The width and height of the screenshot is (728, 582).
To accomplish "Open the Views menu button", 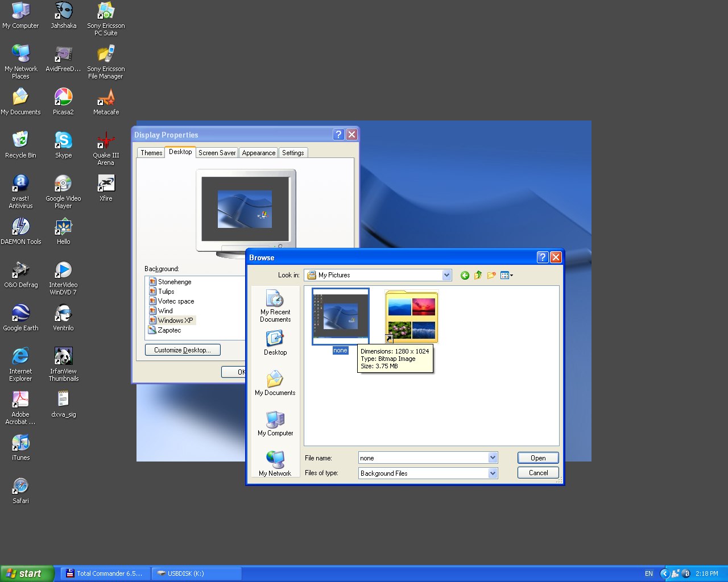I will [x=506, y=275].
